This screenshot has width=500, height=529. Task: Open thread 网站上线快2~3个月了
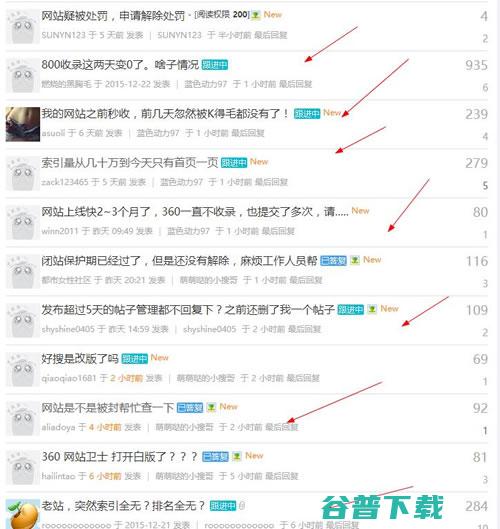[195, 212]
